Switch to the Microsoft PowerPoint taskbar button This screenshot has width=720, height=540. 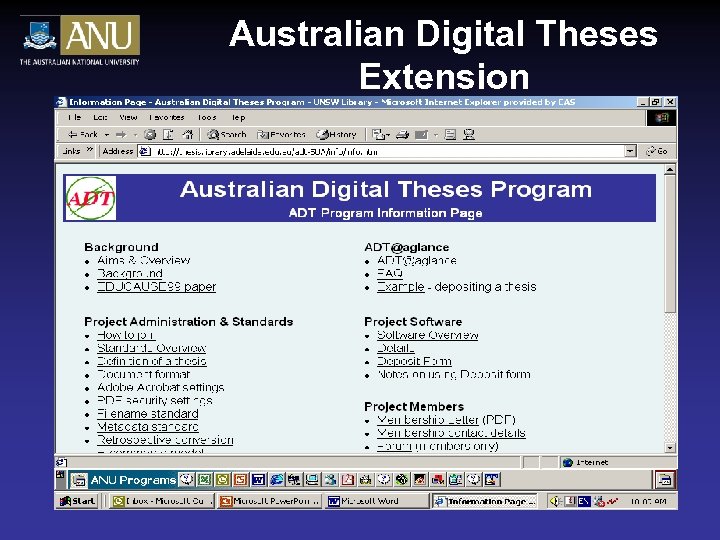point(270,501)
